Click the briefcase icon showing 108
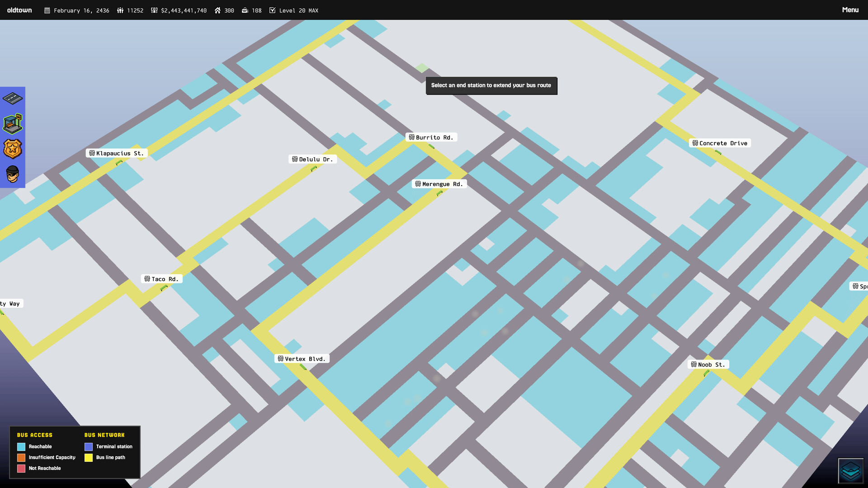Screen dimensions: 868x488 (x=244, y=10)
